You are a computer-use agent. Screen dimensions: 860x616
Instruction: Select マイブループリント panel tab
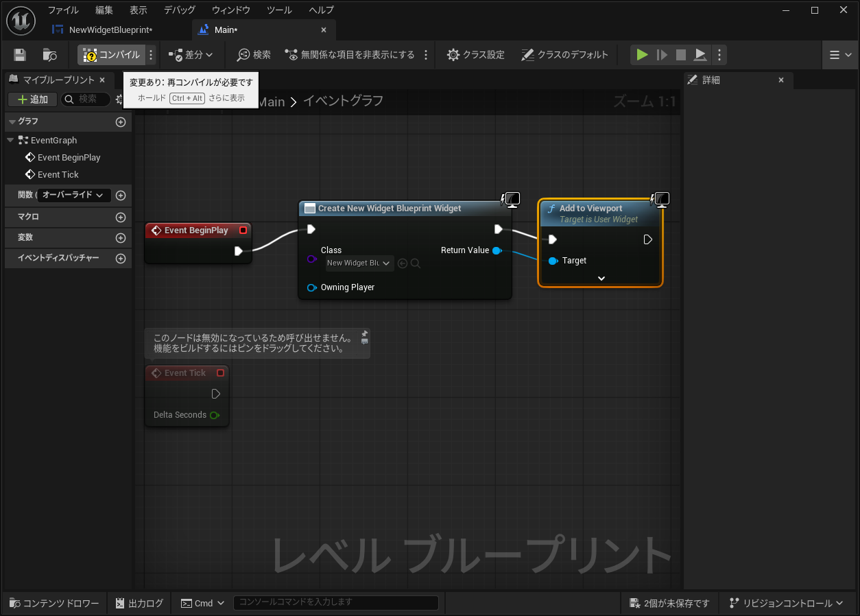(x=59, y=80)
